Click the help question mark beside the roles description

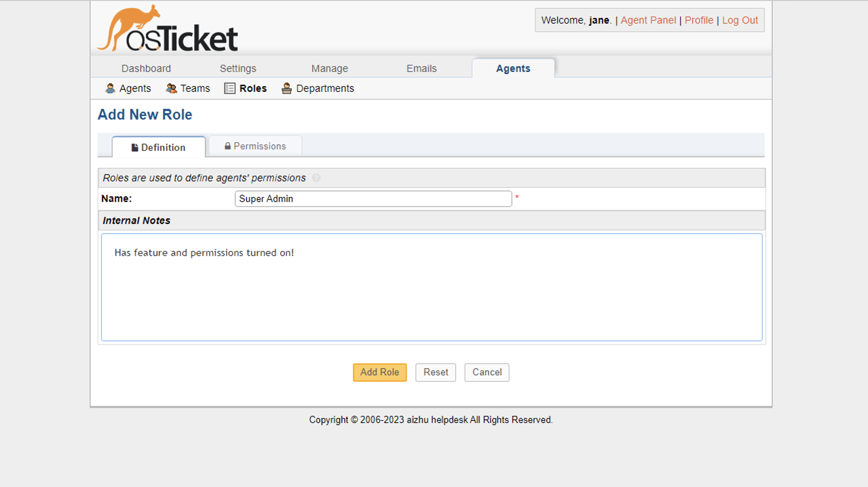[x=316, y=178]
